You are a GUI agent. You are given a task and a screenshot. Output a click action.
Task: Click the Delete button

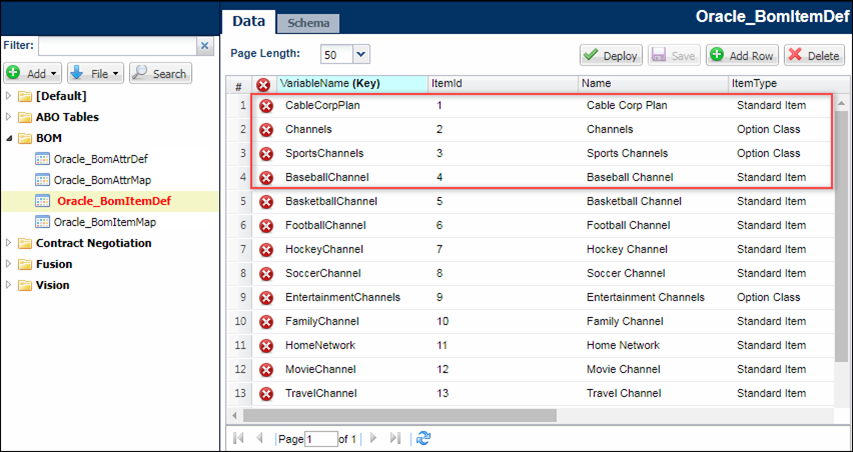815,55
